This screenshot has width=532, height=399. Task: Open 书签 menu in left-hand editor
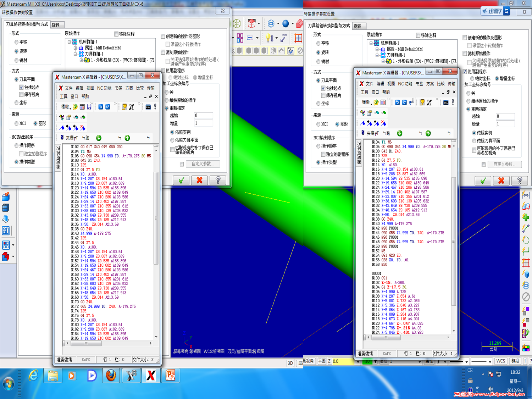point(118,88)
